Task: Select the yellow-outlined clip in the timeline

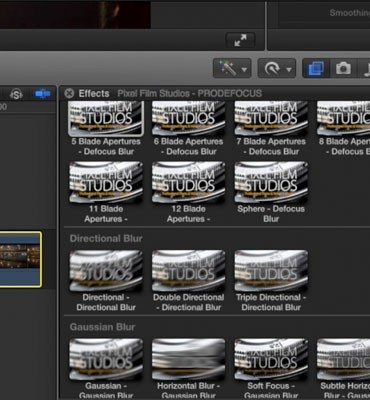Action: [21, 259]
